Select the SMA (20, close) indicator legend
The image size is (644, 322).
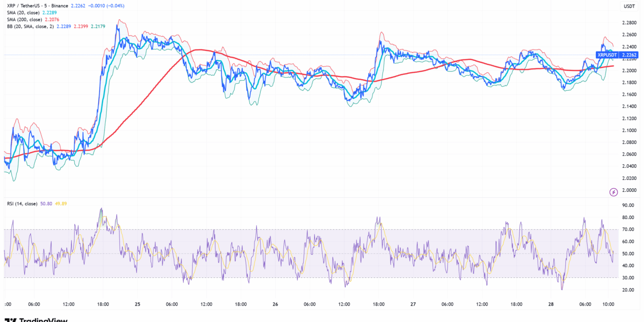click(24, 12)
